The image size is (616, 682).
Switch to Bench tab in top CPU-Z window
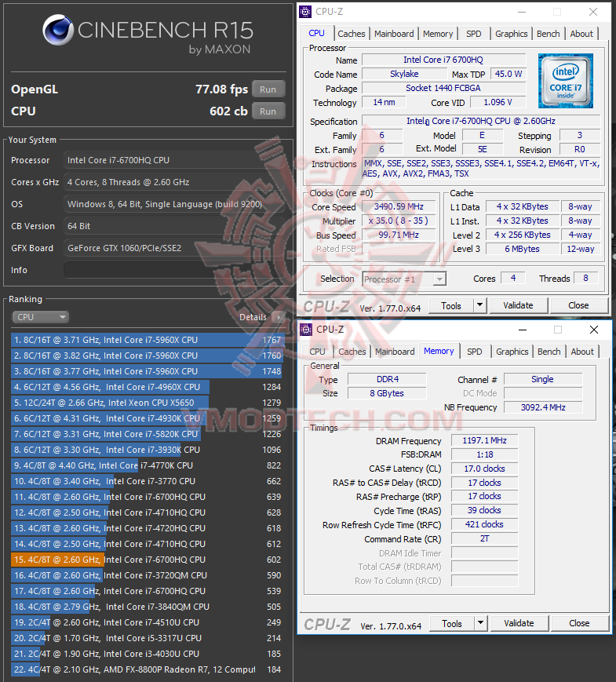point(549,34)
